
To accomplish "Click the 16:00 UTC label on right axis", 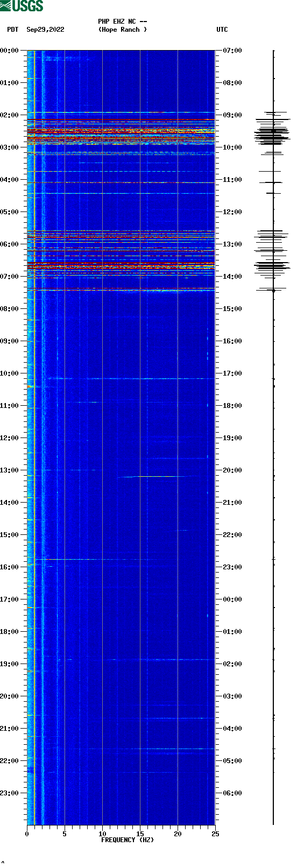I will 232,341.
